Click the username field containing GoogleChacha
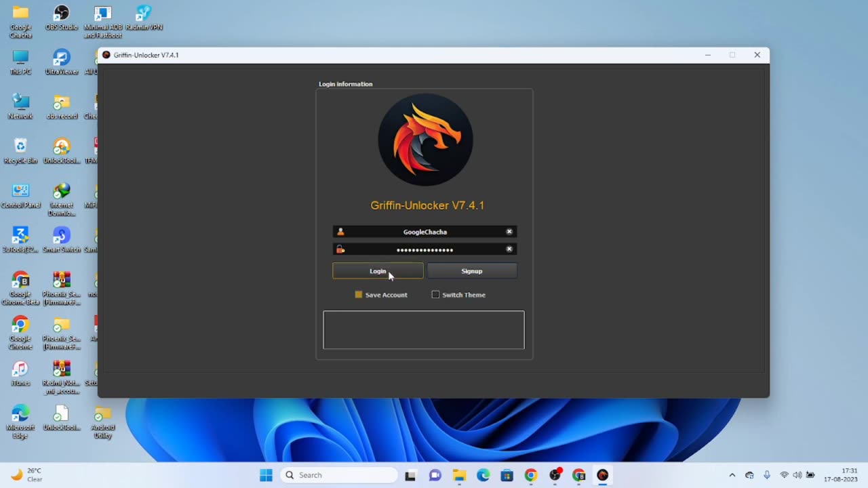 click(x=425, y=232)
